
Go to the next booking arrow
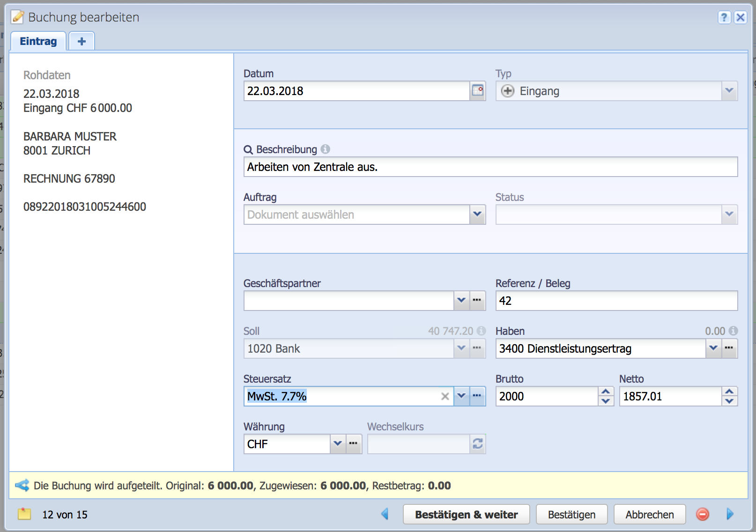point(730,514)
